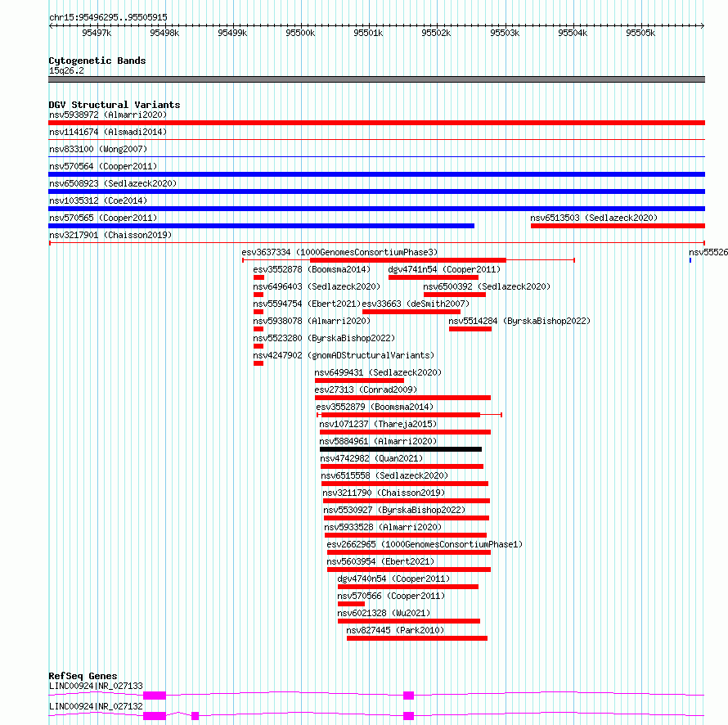Open nsv570564 (Cooper2011) variant
This screenshot has height=725, width=728.
pos(103,166)
